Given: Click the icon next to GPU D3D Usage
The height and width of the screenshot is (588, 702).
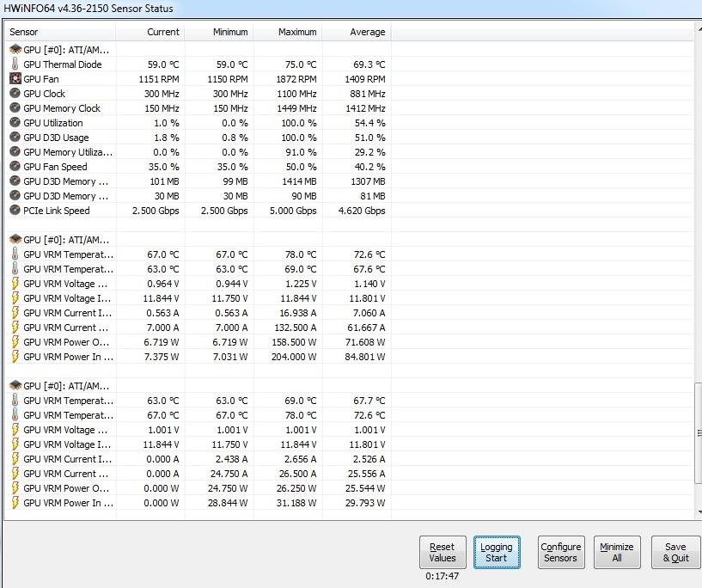Looking at the screenshot, I should [15, 137].
